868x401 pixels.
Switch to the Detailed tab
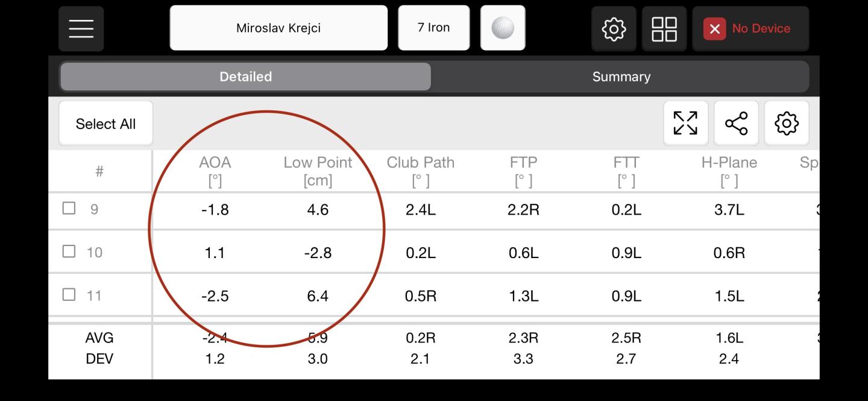[x=245, y=77]
